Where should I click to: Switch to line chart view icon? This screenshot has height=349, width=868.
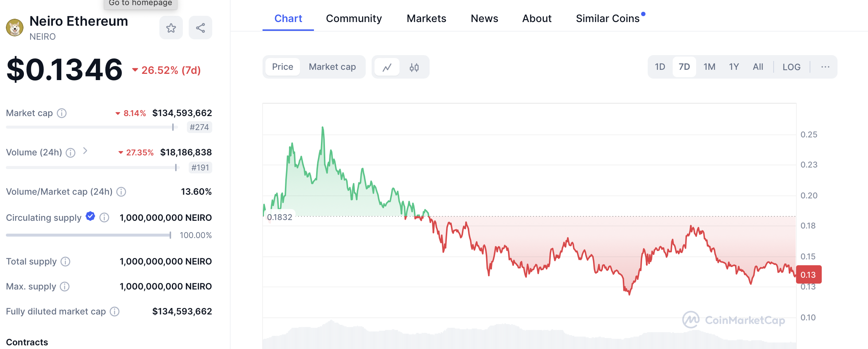click(387, 67)
